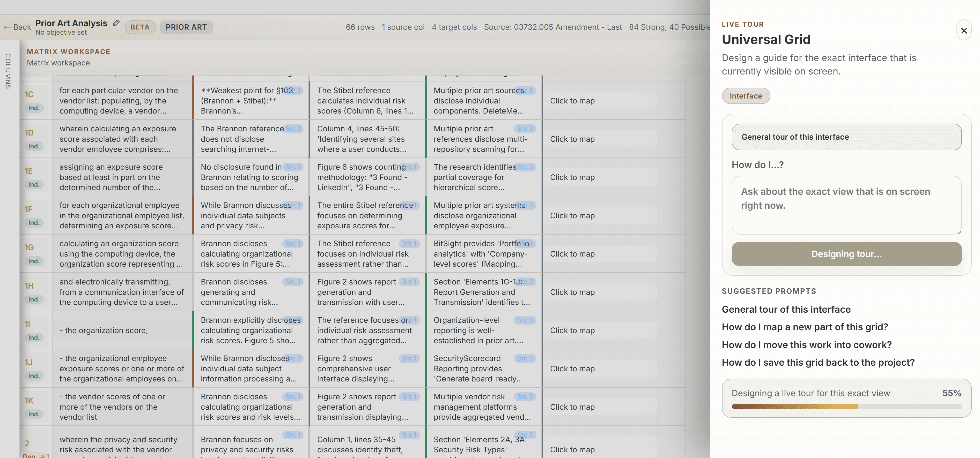The height and width of the screenshot is (458, 980).
Task: Open the General tour of this interface field
Action: click(x=846, y=137)
